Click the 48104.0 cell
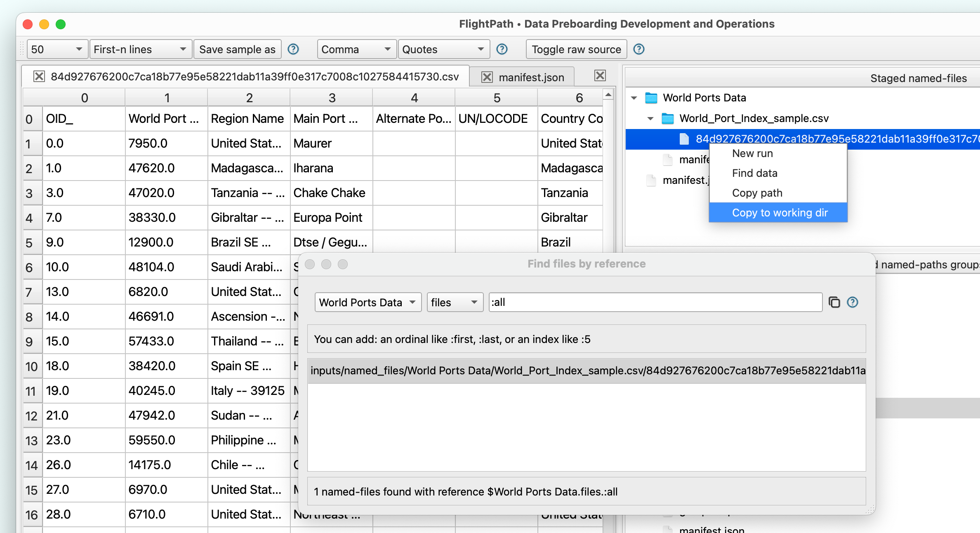980x533 pixels. 167,267
